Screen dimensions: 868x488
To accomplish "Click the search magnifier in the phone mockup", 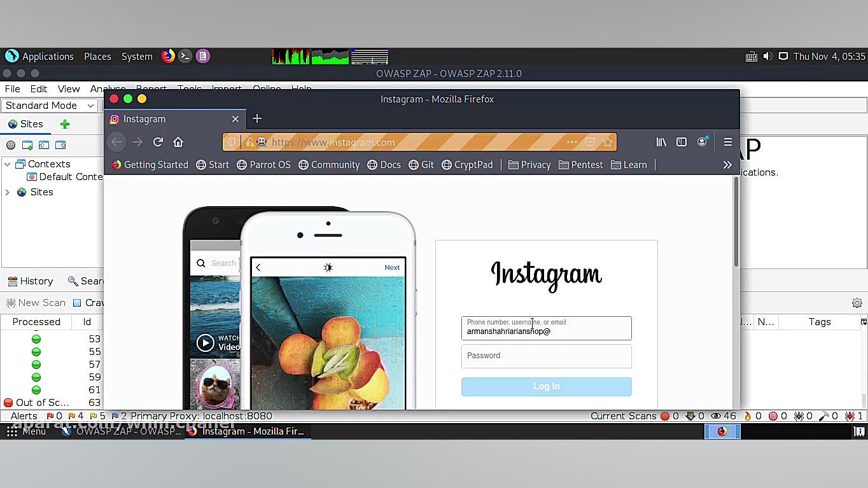I will (x=201, y=263).
